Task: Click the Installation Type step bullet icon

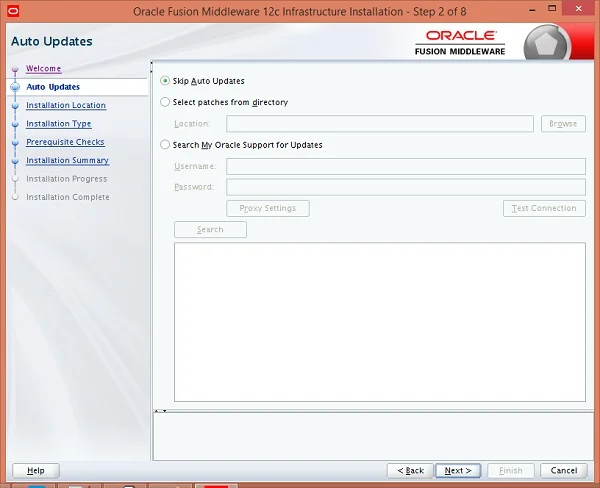Action: click(x=15, y=124)
